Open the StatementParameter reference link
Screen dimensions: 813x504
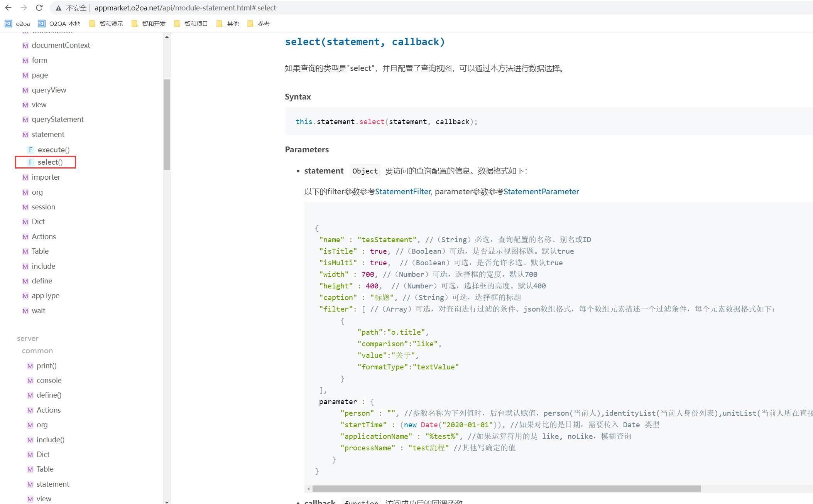pos(541,192)
